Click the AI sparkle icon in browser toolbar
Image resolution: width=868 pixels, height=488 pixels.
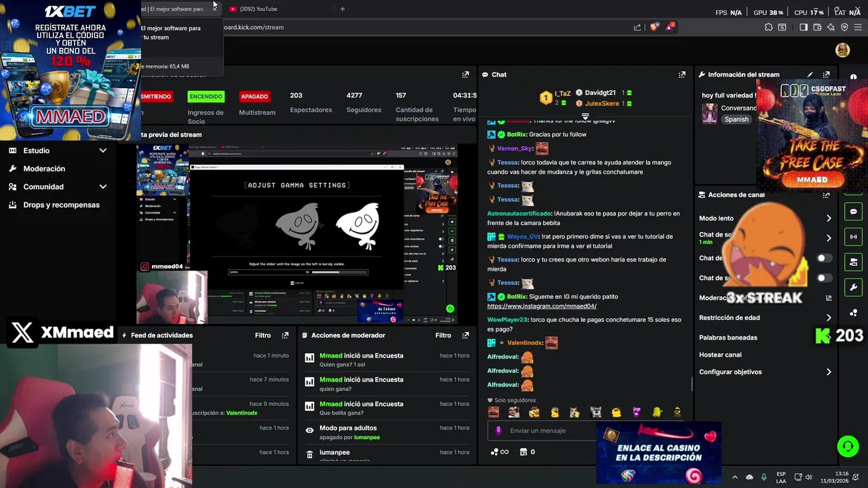pos(831,27)
